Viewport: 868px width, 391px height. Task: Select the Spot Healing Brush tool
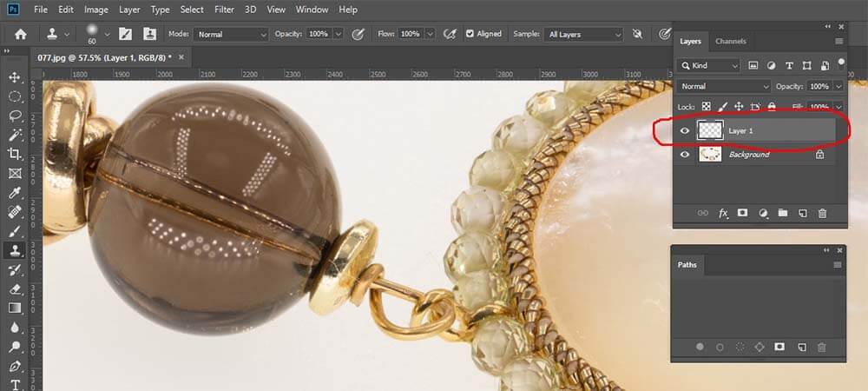pos(15,211)
